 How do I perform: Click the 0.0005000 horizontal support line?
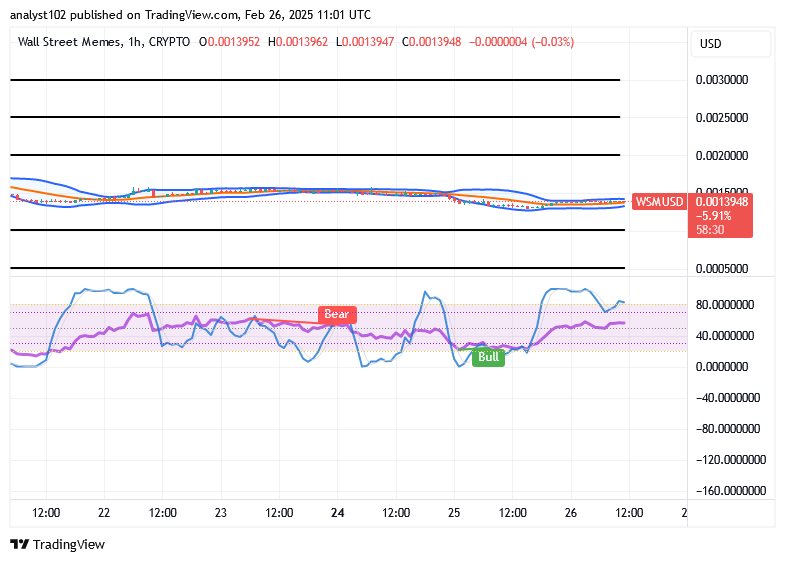[317, 268]
